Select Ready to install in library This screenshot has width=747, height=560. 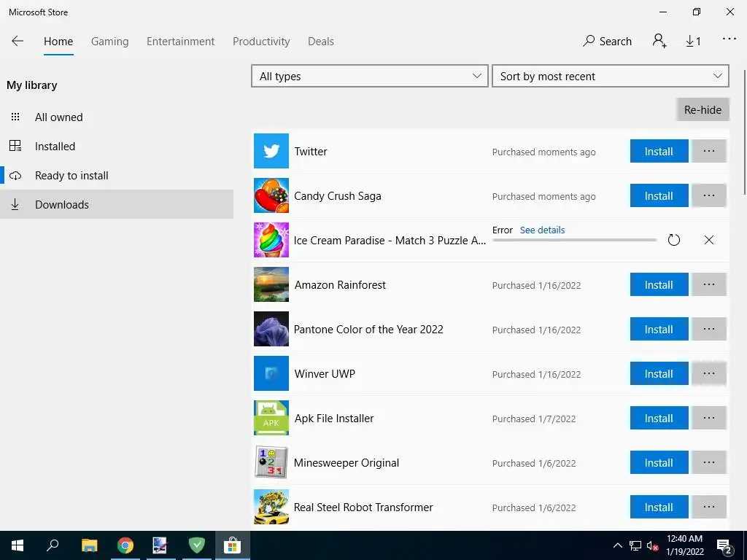(x=117, y=175)
